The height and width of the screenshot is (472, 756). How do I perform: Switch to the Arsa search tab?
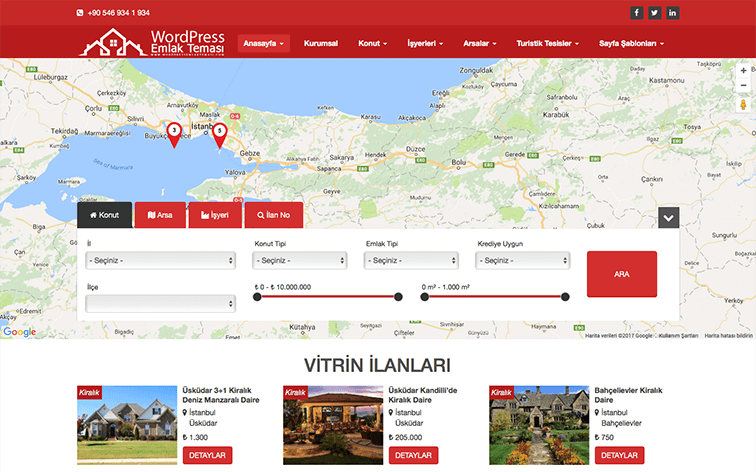click(160, 215)
